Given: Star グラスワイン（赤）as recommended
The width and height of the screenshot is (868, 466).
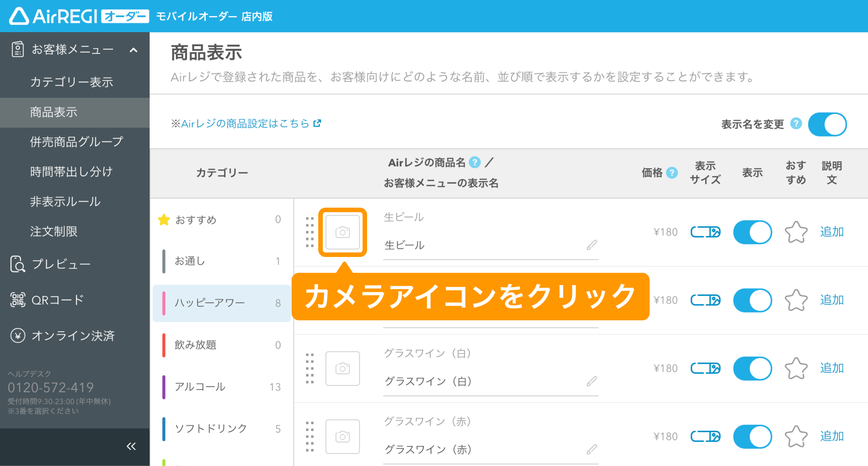Looking at the screenshot, I should pyautogui.click(x=796, y=436).
